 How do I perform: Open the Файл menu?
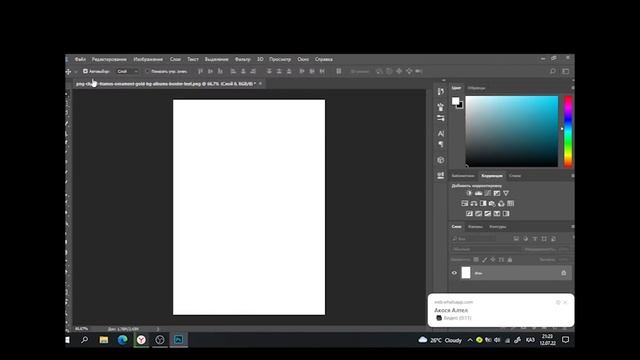pyautogui.click(x=80, y=59)
